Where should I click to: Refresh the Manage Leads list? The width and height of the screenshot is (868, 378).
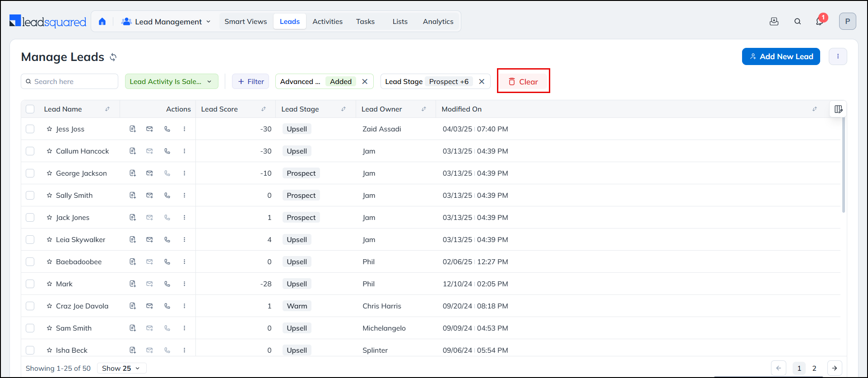pyautogui.click(x=113, y=57)
